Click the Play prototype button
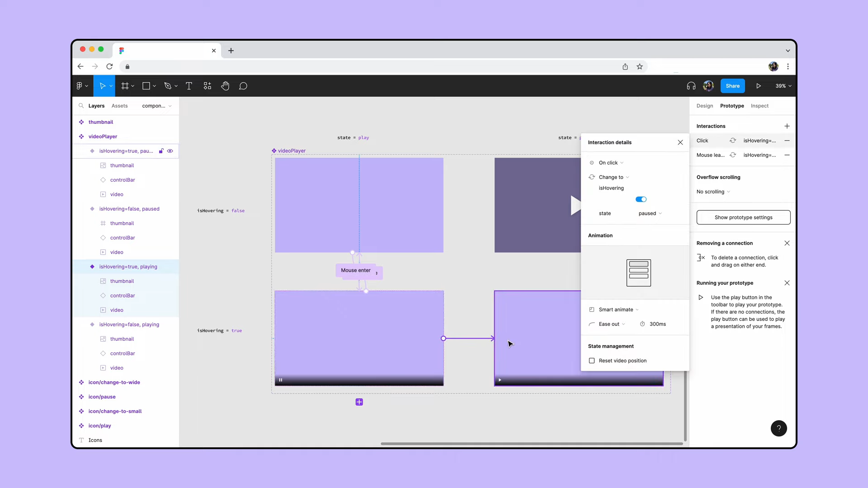The height and width of the screenshot is (488, 868). pyautogui.click(x=759, y=85)
